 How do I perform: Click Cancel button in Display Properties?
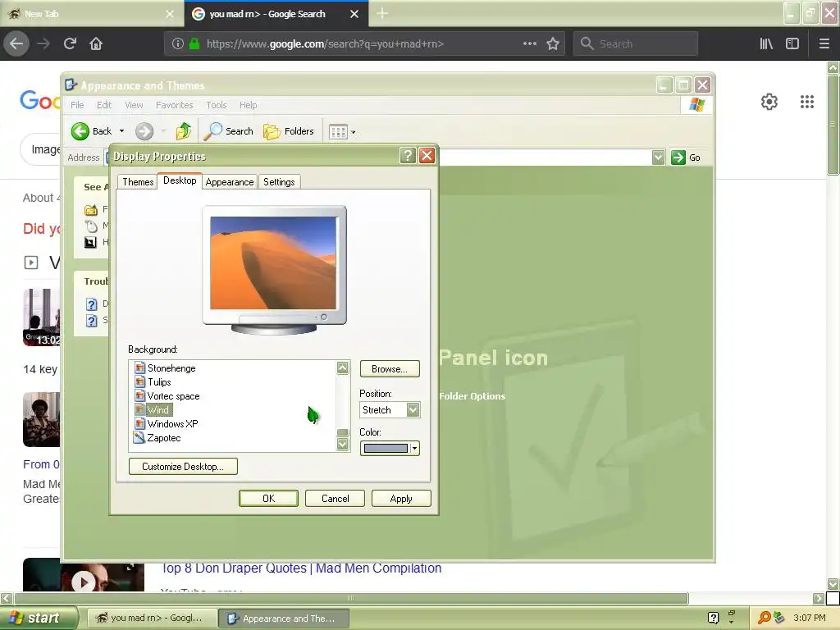click(335, 498)
